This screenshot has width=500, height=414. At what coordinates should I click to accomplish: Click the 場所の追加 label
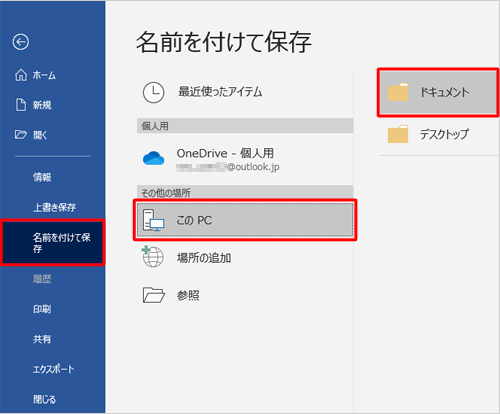[x=204, y=258]
